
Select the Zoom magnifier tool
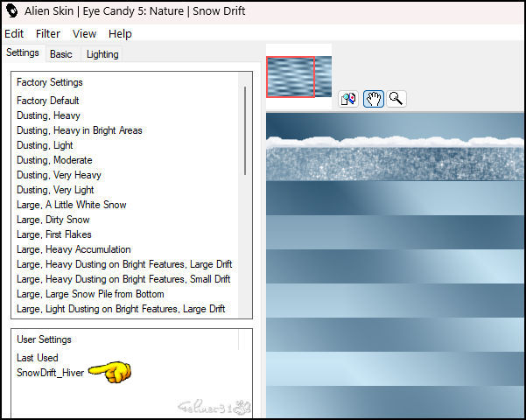pyautogui.click(x=396, y=99)
